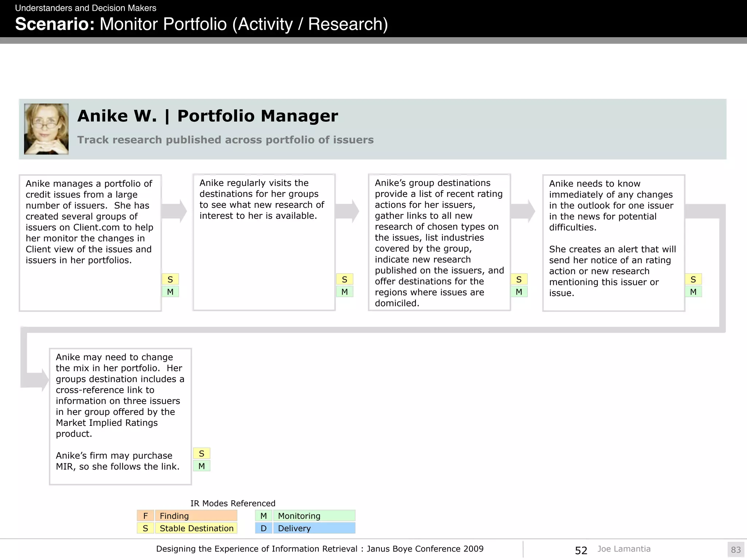Click Anike W. portrait photo

pos(46,129)
